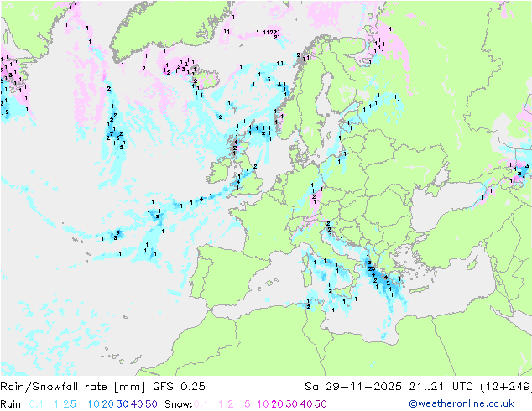Click the Snow legend value 10
Screen dimensions: 532x411
click(x=263, y=404)
